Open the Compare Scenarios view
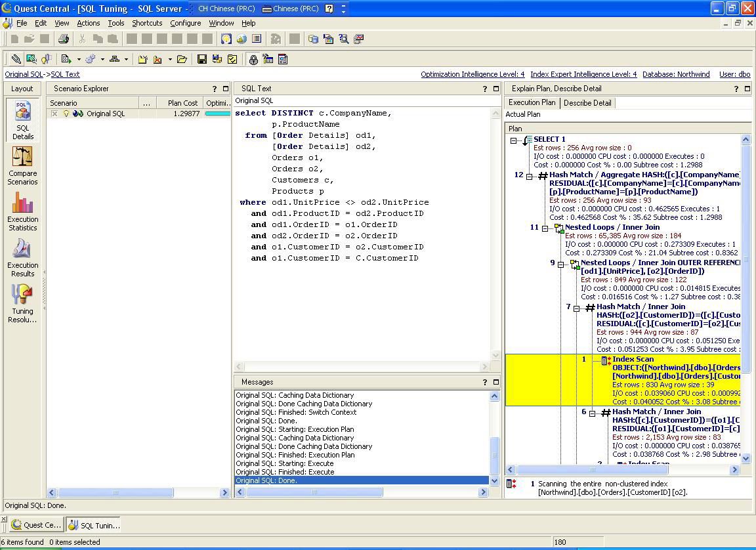756x550 pixels. (x=22, y=165)
